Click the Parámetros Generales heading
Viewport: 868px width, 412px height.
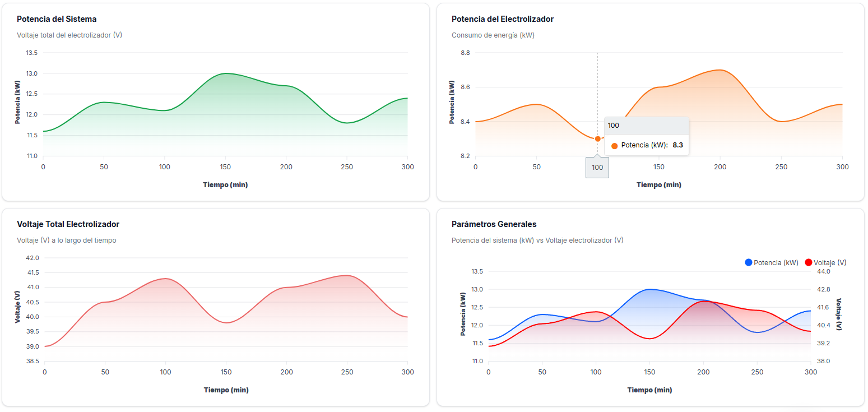pyautogui.click(x=494, y=224)
